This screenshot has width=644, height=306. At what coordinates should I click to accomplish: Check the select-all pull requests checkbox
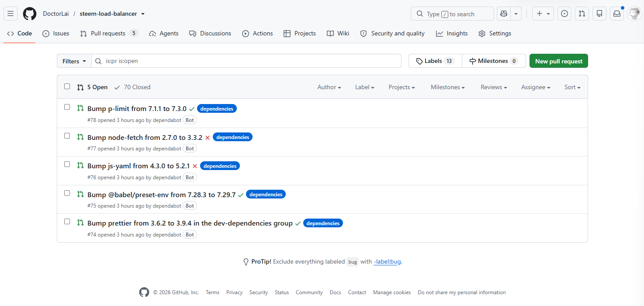67,87
